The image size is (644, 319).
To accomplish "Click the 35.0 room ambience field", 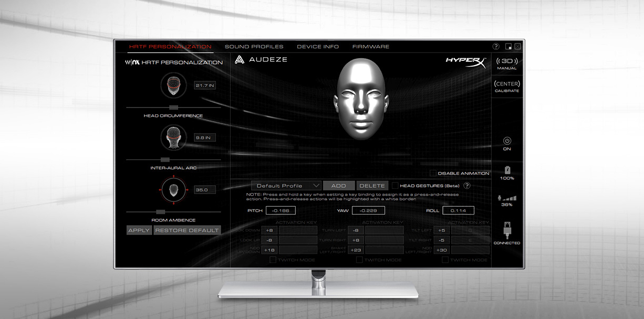I will tap(205, 189).
